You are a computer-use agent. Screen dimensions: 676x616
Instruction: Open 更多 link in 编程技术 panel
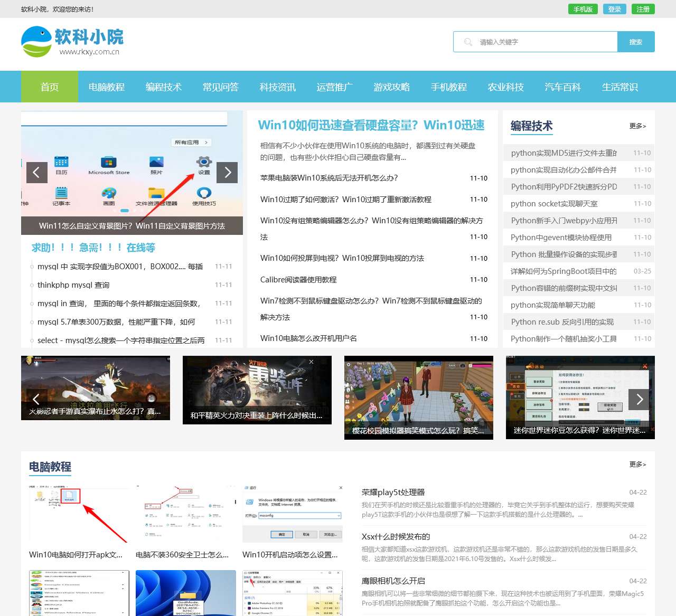click(637, 126)
